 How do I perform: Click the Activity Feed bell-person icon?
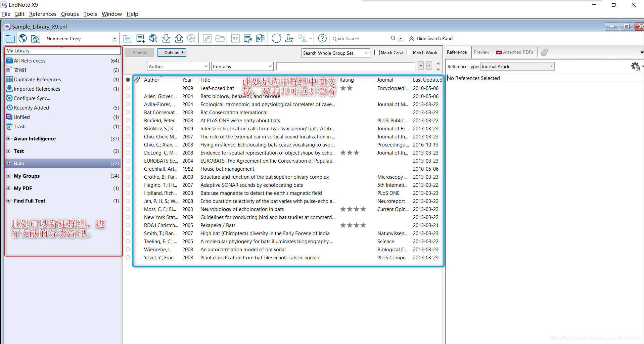(303, 39)
